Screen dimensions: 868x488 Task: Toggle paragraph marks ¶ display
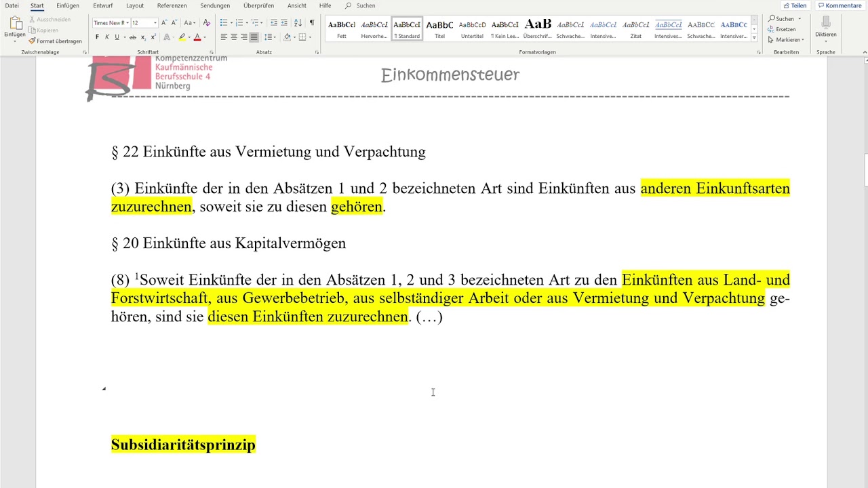[x=312, y=23]
